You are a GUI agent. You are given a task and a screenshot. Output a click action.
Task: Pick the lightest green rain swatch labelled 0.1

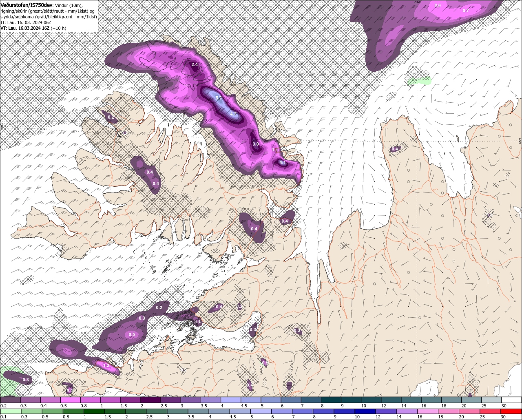(10, 411)
